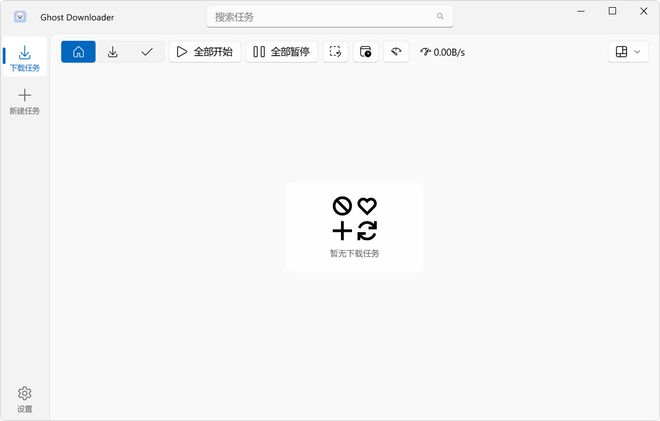The height and width of the screenshot is (421, 660).
Task: Open 设置 via the gear icon
Action: (24, 393)
